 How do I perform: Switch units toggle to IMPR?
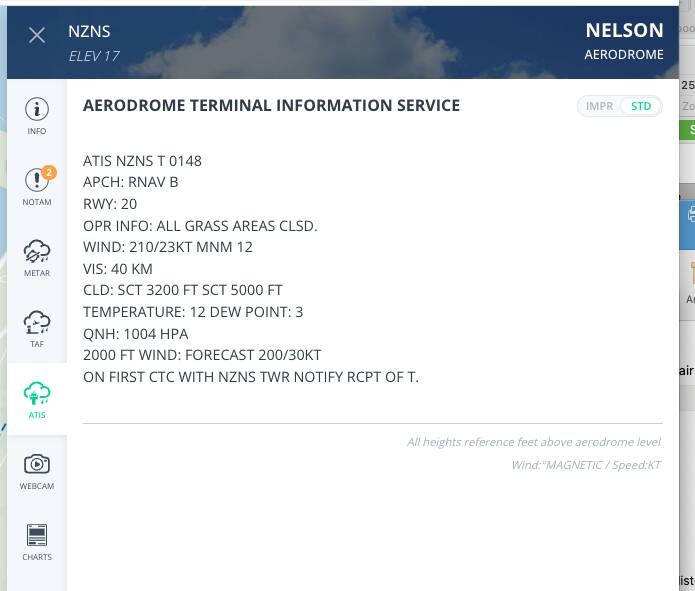pos(599,106)
